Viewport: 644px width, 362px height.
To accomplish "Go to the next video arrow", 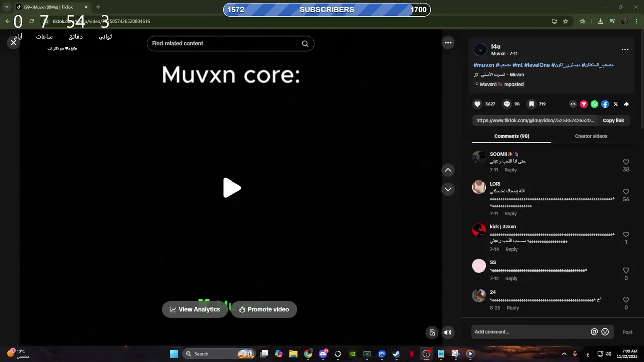I will tap(448, 189).
